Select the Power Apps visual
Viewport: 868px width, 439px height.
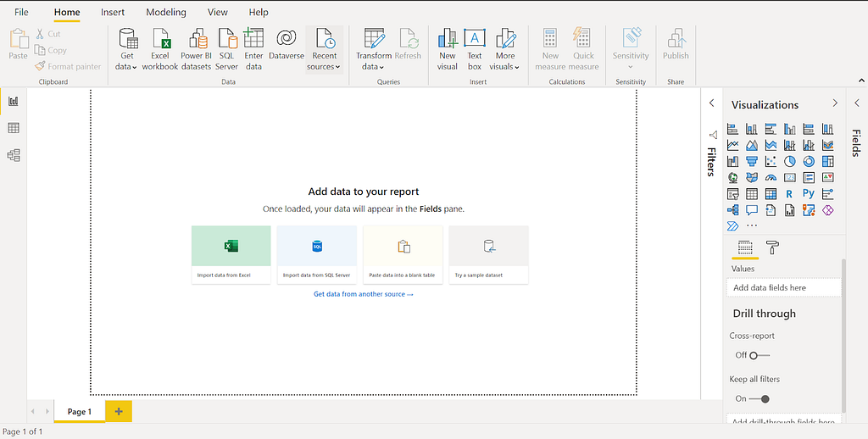[x=827, y=210]
